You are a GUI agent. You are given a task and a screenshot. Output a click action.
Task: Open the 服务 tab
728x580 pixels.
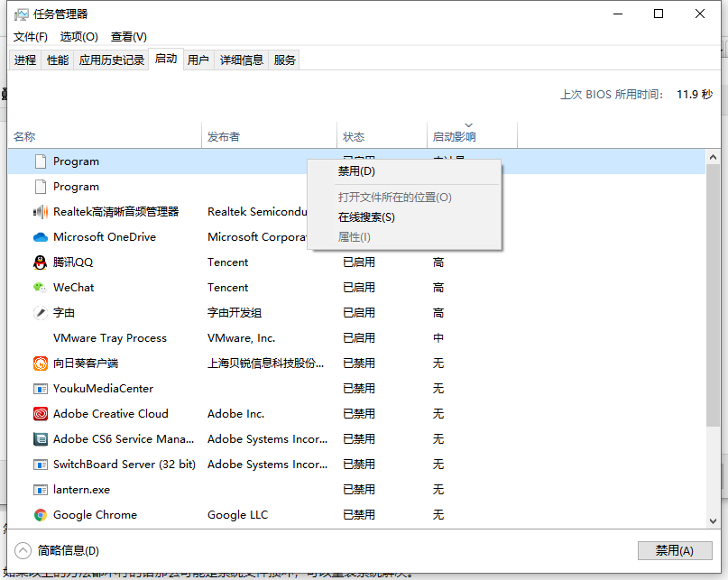[x=283, y=60]
